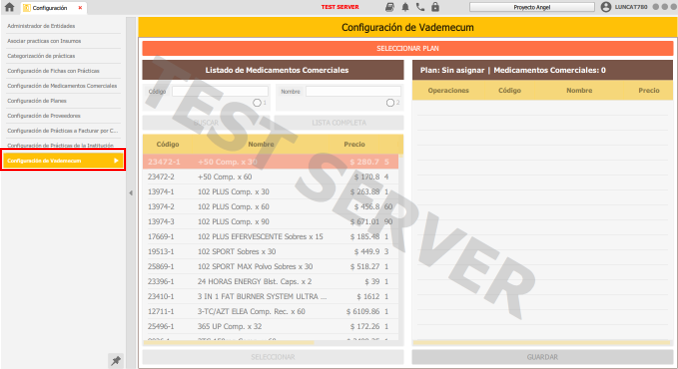678x369 pixels.
Task: Pin the sidebar with the pushpin icon
Action: (x=115, y=360)
